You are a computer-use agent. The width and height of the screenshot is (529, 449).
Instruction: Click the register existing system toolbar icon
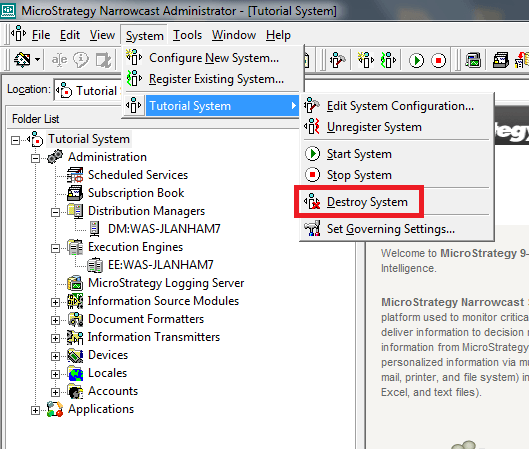tap(388, 61)
